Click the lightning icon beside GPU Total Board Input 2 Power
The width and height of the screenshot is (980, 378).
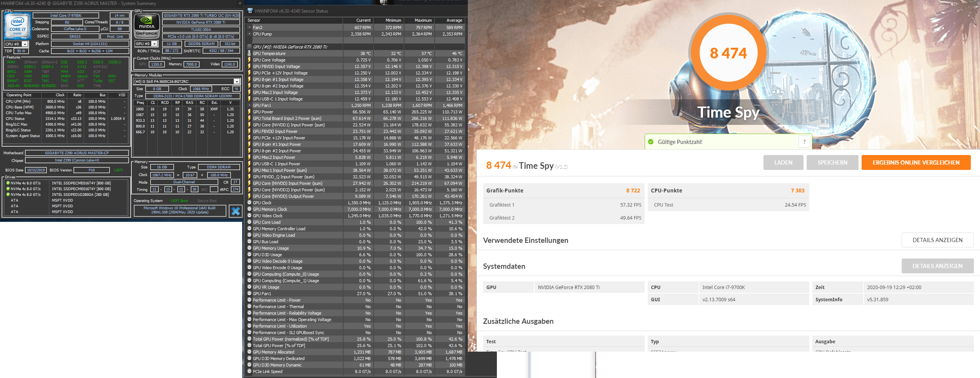(x=249, y=118)
